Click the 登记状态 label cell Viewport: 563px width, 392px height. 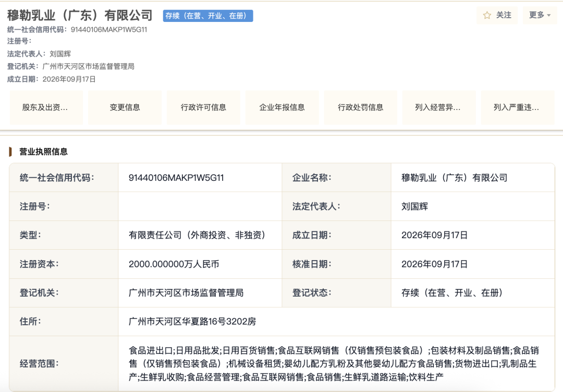point(336,293)
